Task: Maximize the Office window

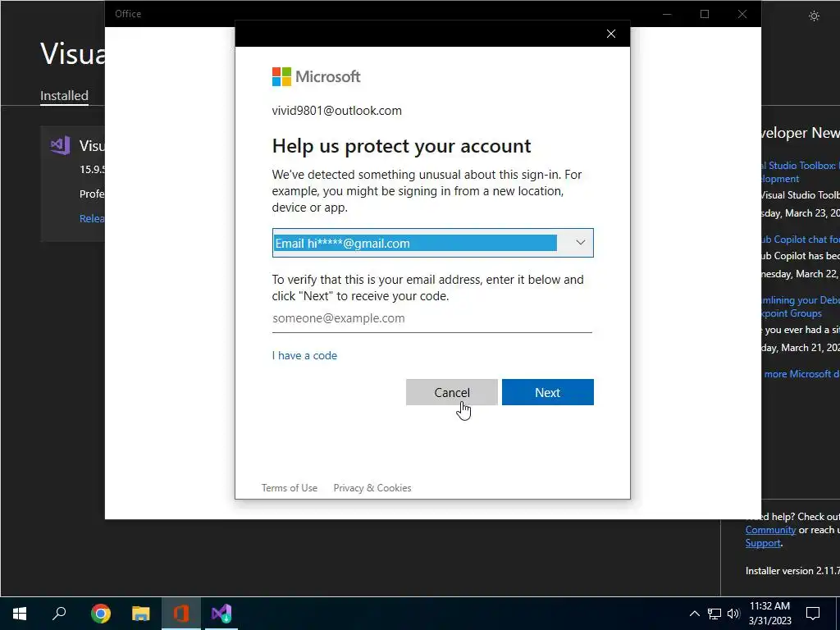Action: pos(705,14)
